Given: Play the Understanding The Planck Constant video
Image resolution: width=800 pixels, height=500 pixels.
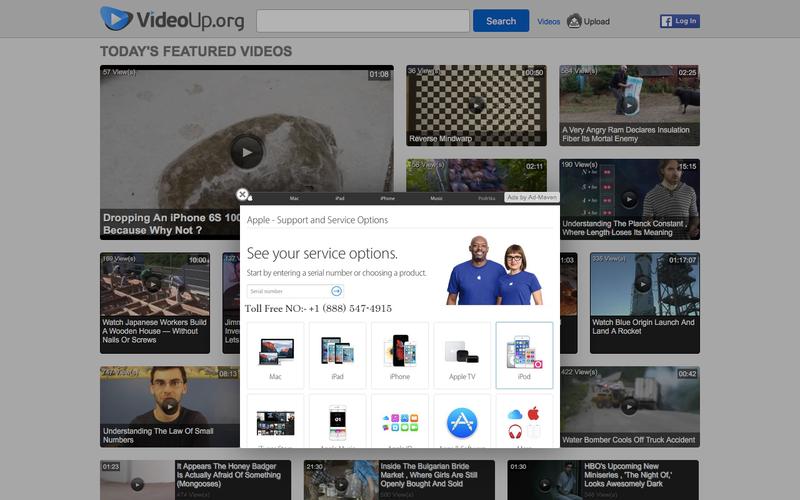Looking at the screenshot, I should 629,199.
